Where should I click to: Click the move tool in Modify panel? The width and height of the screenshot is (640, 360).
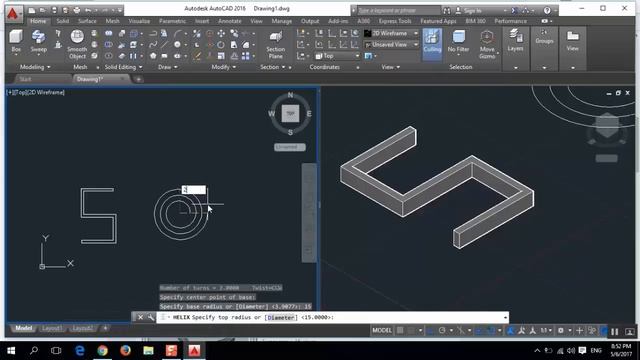pos(221,34)
